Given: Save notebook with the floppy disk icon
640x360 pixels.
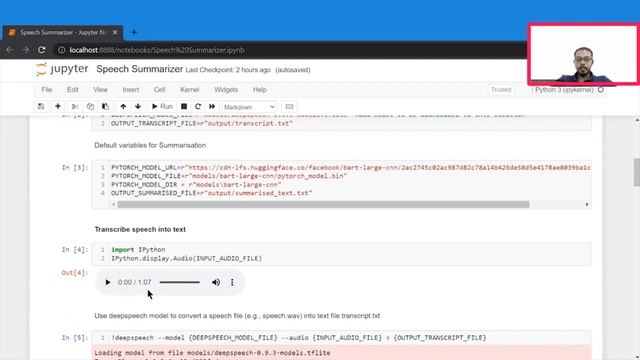Looking at the screenshot, I should [41, 107].
